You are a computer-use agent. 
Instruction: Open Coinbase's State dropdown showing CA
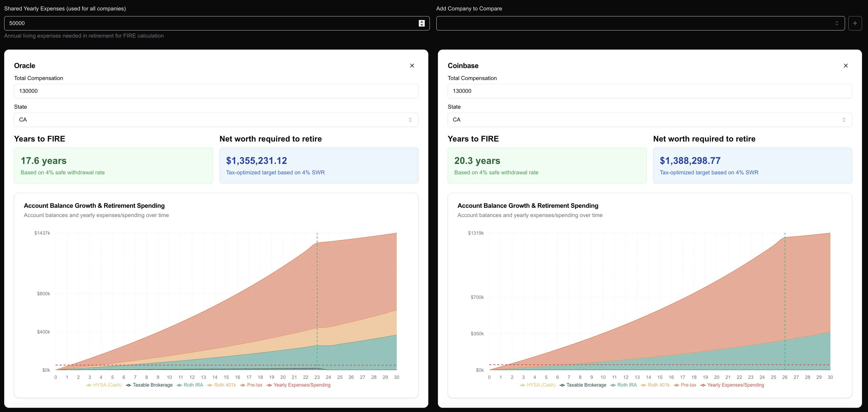(650, 120)
